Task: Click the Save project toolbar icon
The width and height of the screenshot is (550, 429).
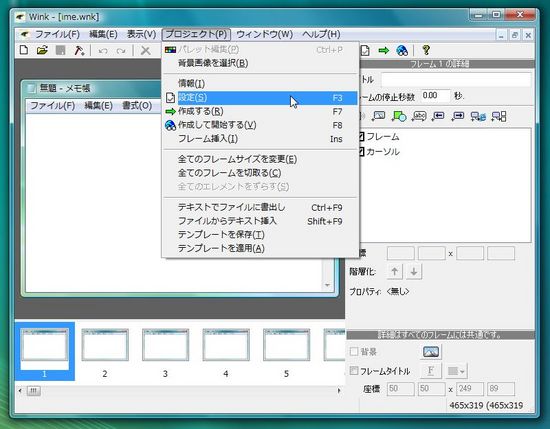Action: [x=60, y=50]
